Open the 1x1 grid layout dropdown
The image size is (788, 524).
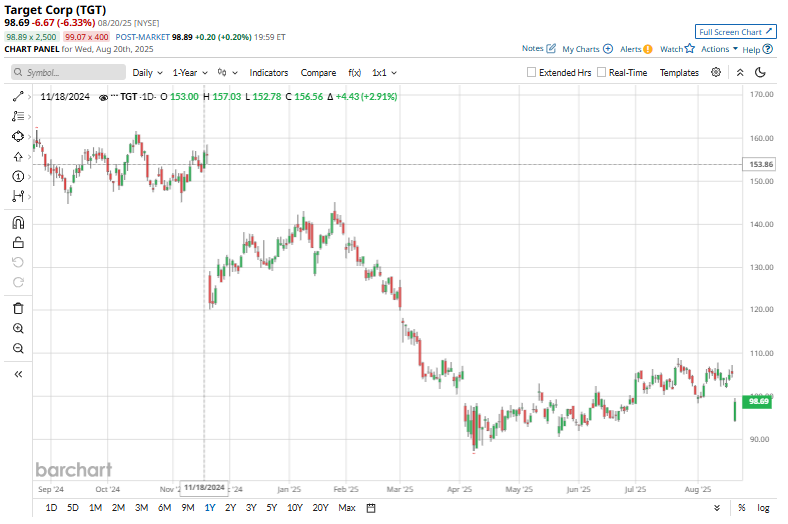tap(384, 73)
